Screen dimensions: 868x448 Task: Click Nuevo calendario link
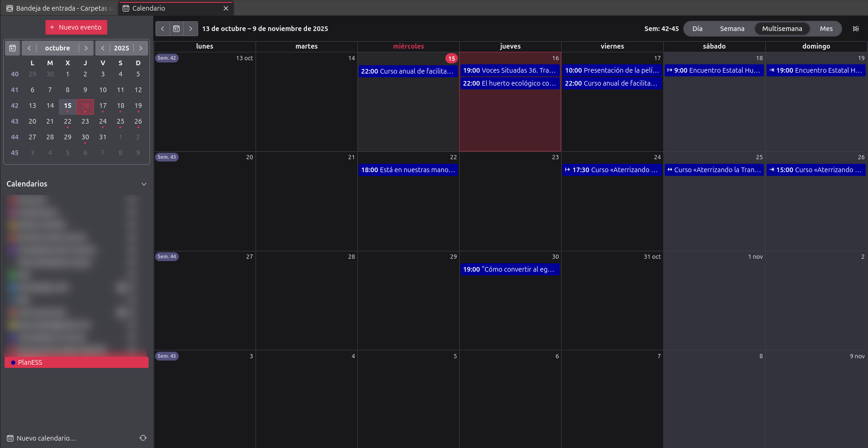(46, 438)
